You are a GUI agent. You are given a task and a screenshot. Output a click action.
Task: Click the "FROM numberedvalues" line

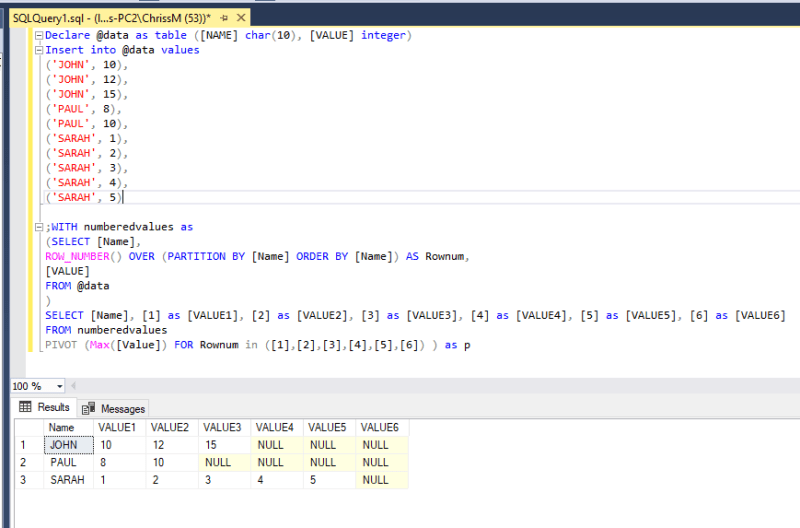point(106,331)
